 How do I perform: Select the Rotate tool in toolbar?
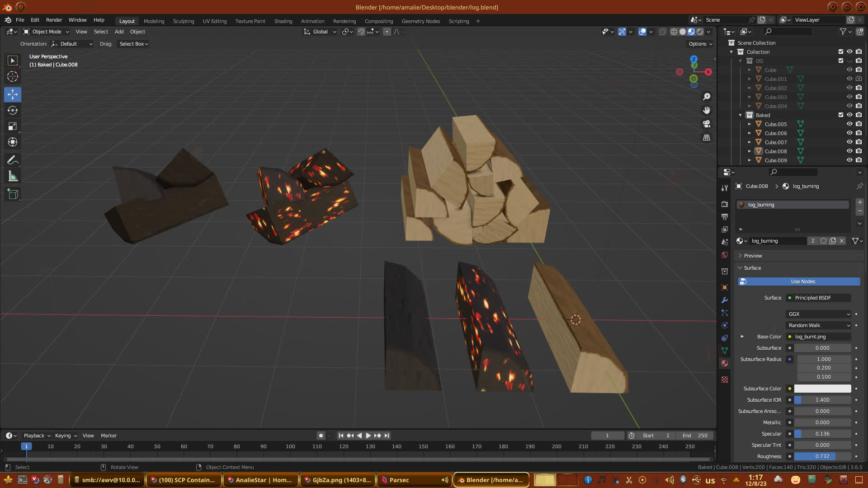(x=13, y=111)
